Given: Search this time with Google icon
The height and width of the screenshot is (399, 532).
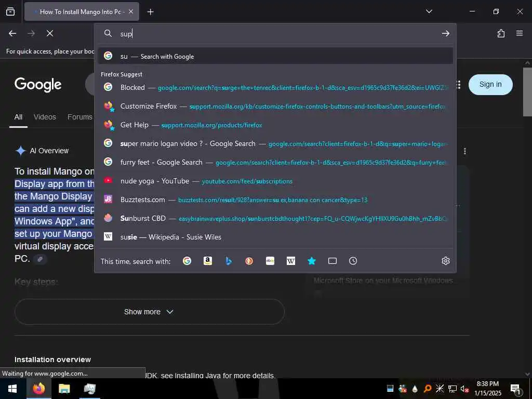Looking at the screenshot, I should 187,261.
